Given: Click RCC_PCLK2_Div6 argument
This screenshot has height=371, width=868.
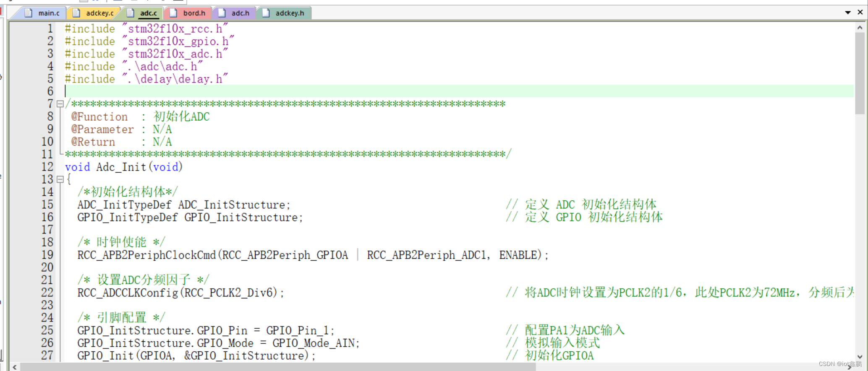Looking at the screenshot, I should point(228,293).
